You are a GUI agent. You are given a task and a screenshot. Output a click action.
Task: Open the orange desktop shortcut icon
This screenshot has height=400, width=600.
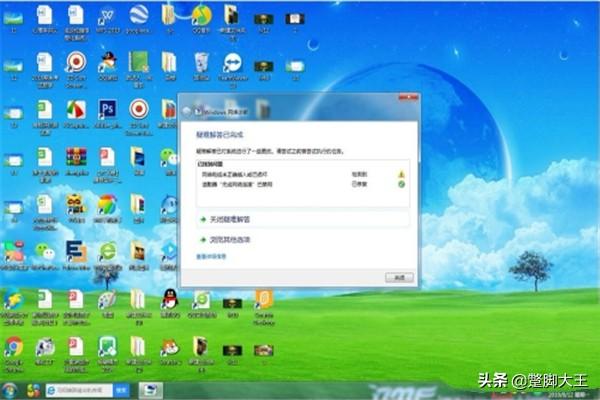[264, 299]
